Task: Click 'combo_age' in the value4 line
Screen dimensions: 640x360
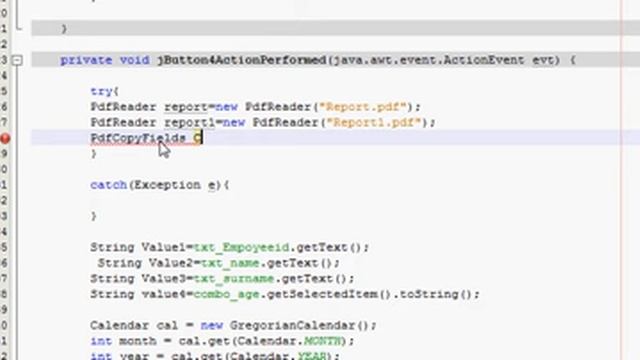Action: pos(227,294)
